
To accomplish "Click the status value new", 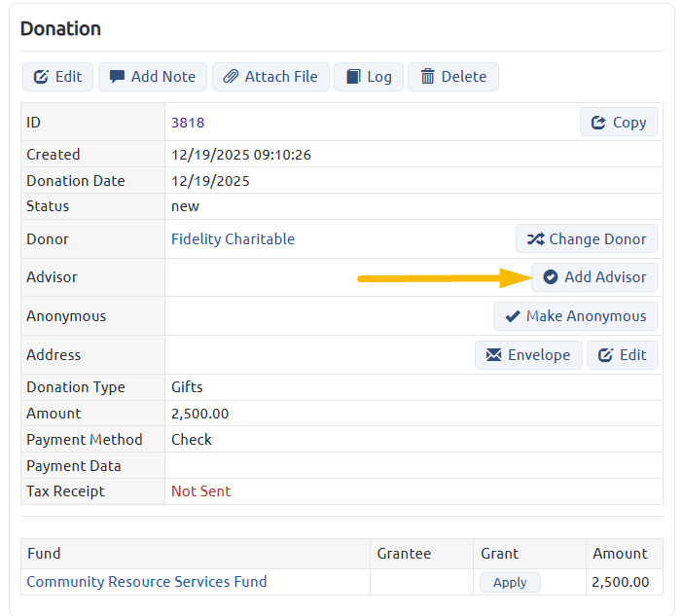I will coord(185,206).
